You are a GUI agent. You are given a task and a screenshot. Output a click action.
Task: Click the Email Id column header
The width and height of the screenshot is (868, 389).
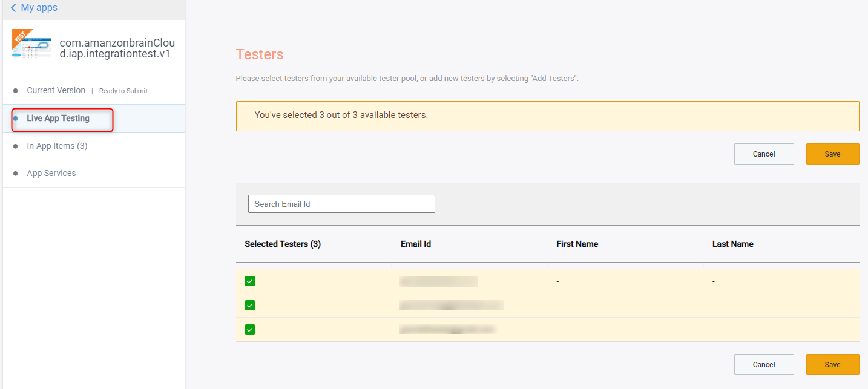pos(416,244)
